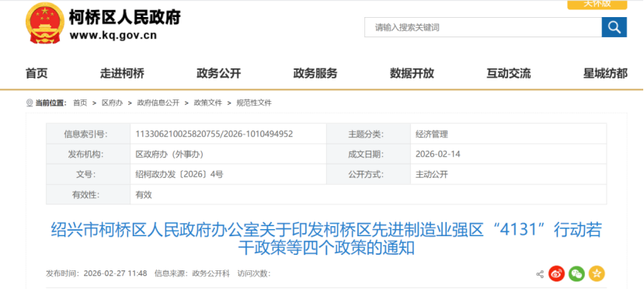The height and width of the screenshot is (289, 644).
Task: Go to 政府信息公开 breadcrumb link
Action: (158, 103)
